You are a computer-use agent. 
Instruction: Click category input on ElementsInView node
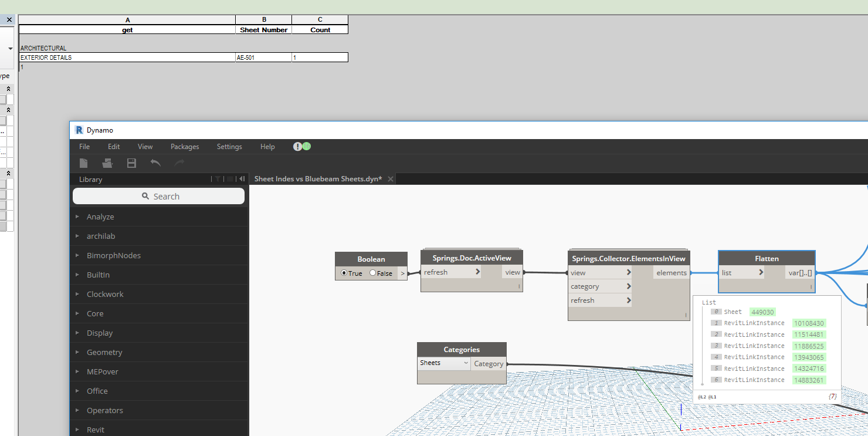click(600, 286)
